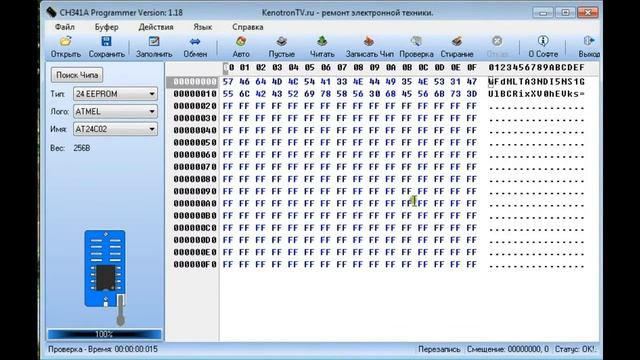Click address label 00000020
This screenshot has width=640, height=360.
tap(195, 106)
